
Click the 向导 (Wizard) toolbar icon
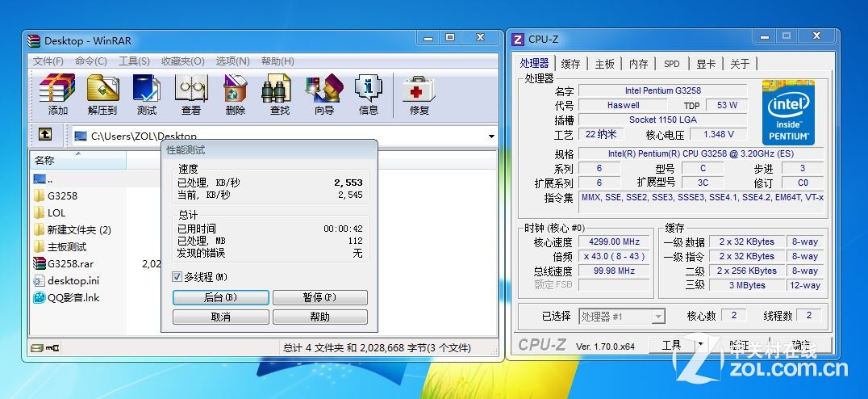323,88
